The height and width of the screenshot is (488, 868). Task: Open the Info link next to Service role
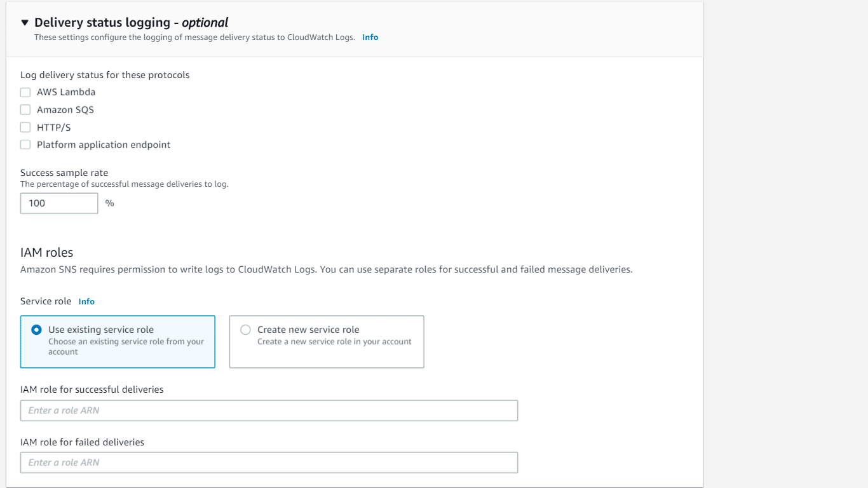pos(86,301)
